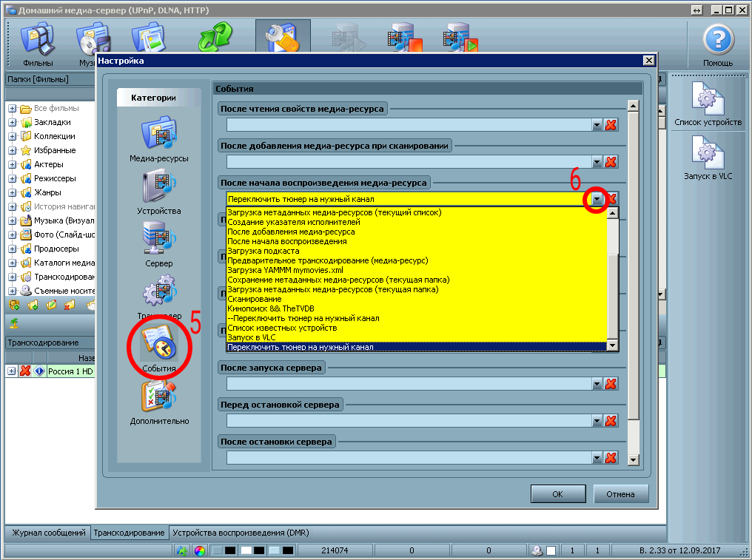Image resolution: width=752 pixels, height=560 pixels.
Task: Expand the Закладки tree node
Action: tap(13, 122)
